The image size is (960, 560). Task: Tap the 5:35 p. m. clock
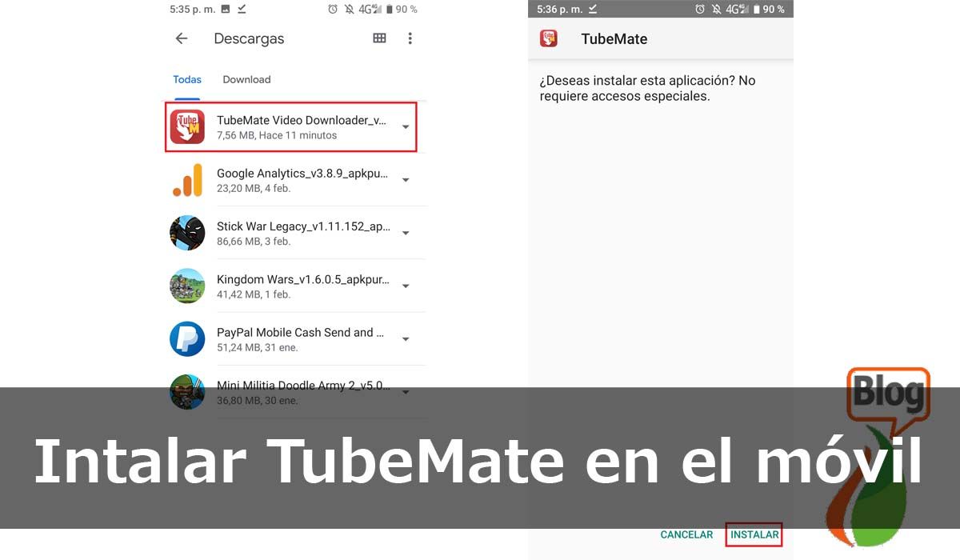point(193,10)
